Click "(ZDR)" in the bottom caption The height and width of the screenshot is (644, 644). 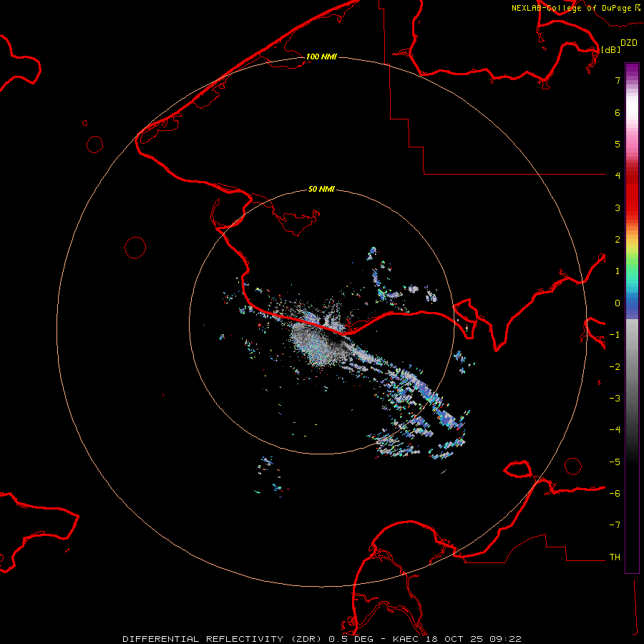[x=308, y=639]
